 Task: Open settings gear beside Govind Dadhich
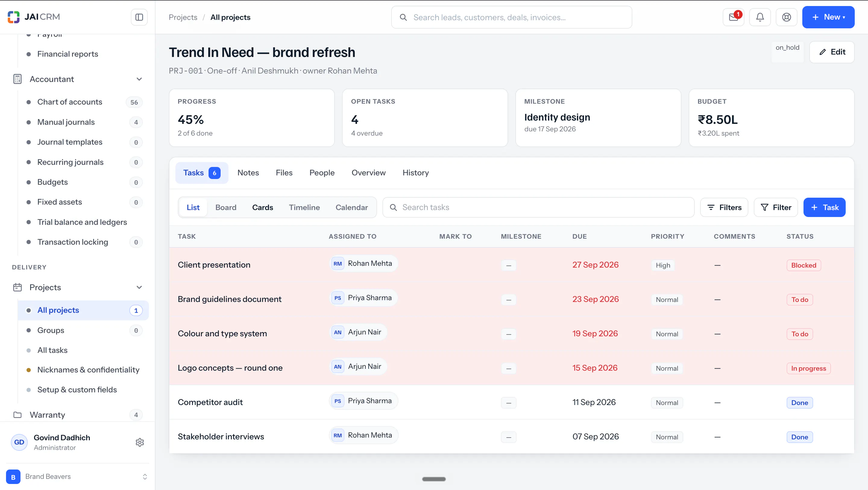pos(140,442)
